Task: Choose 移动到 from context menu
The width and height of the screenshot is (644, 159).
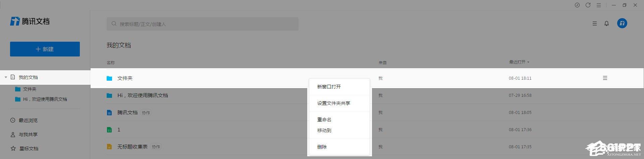Action: coord(324,130)
